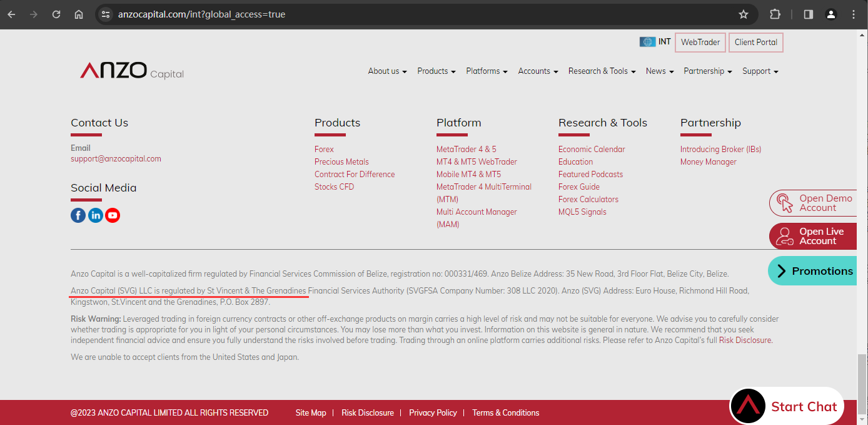The width and height of the screenshot is (868, 425).
Task: Reload the page with refresh icon
Action: pyautogui.click(x=56, y=14)
